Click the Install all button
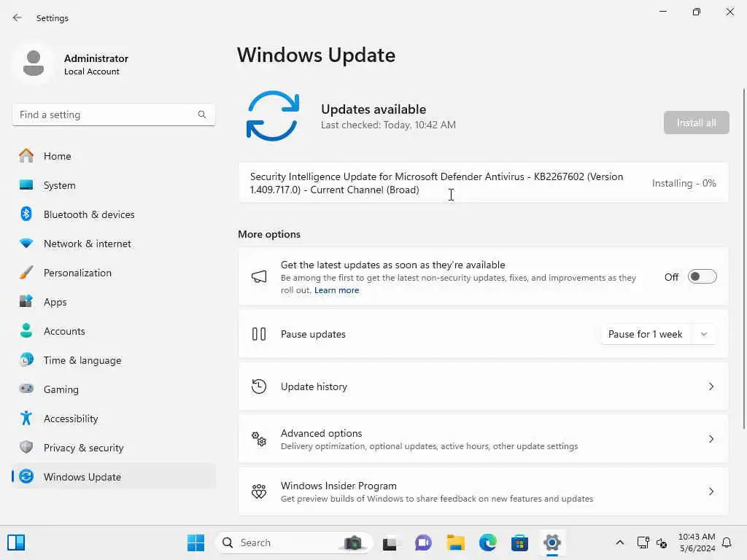This screenshot has height=560, width=747. (696, 122)
